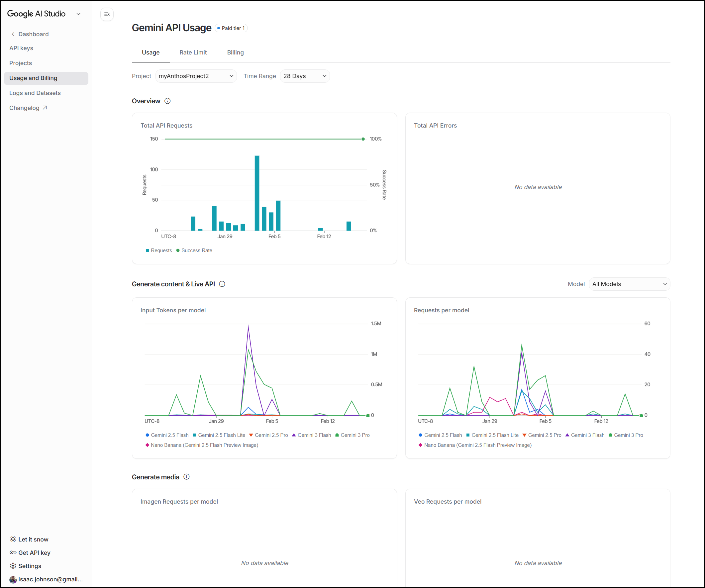Expand the All Models dropdown
This screenshot has width=705, height=588.
630,284
